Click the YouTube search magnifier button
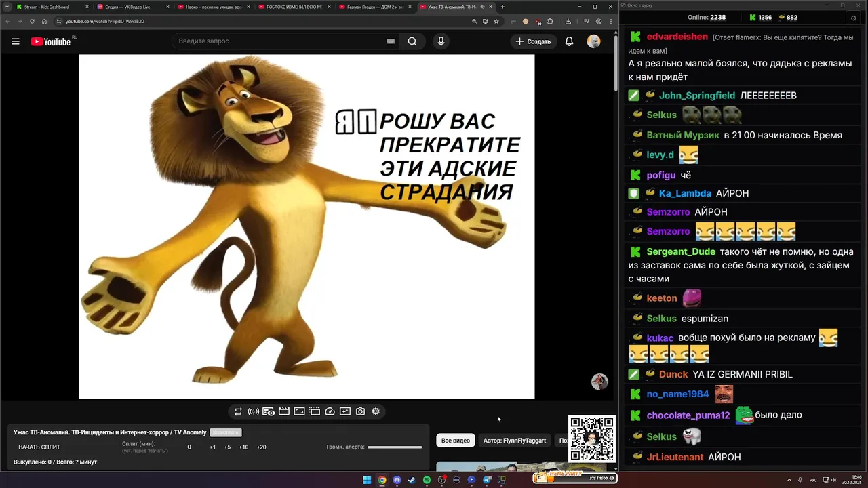The width and height of the screenshot is (868, 488). coord(412,41)
